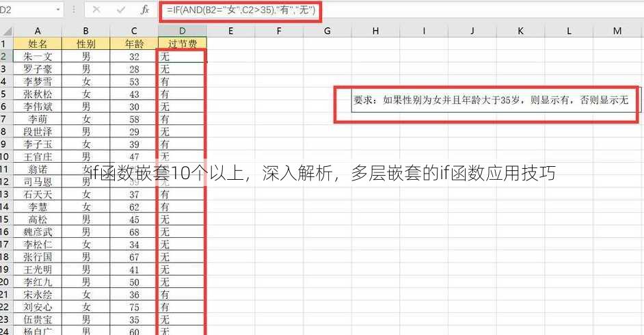This screenshot has width=644, height=335.
Task: Click the 年龄 header cell
Action: point(134,44)
